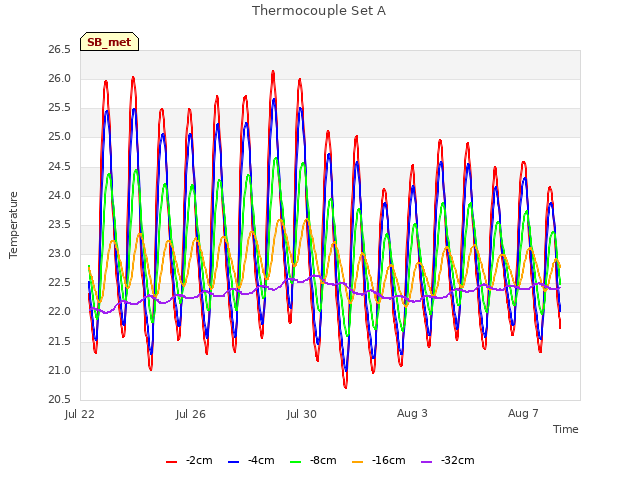Click the highest red -2cm peak above 26.0
The width and height of the screenshot is (640, 480).
tap(273, 73)
